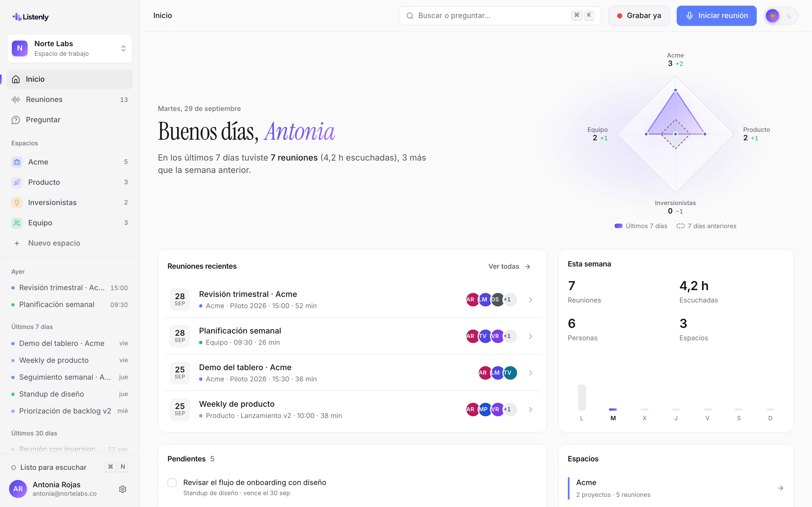The height and width of the screenshot is (507, 812).
Task: Open the Ver todas meetings link
Action: pos(509,266)
